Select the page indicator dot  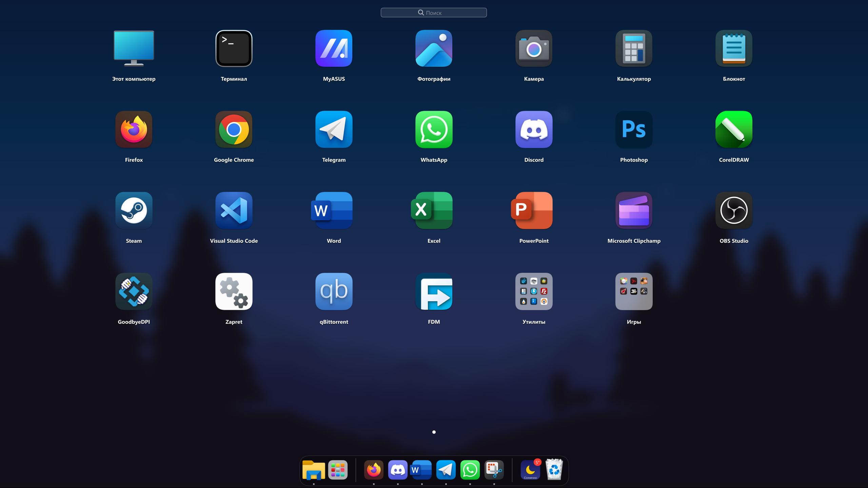(434, 432)
